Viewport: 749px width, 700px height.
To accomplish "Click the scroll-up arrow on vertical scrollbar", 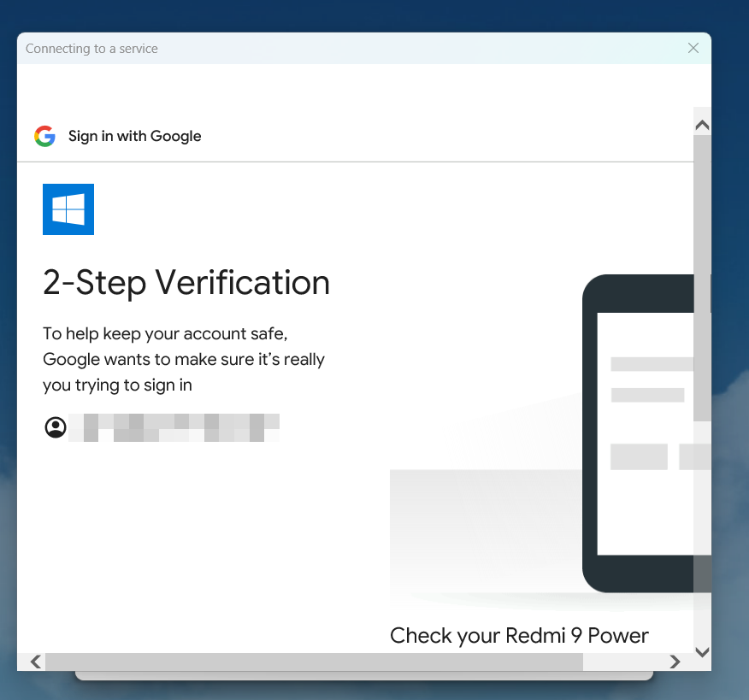I will pos(702,124).
